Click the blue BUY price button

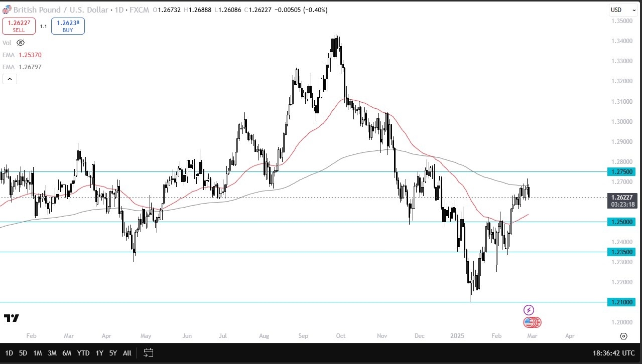68,26
